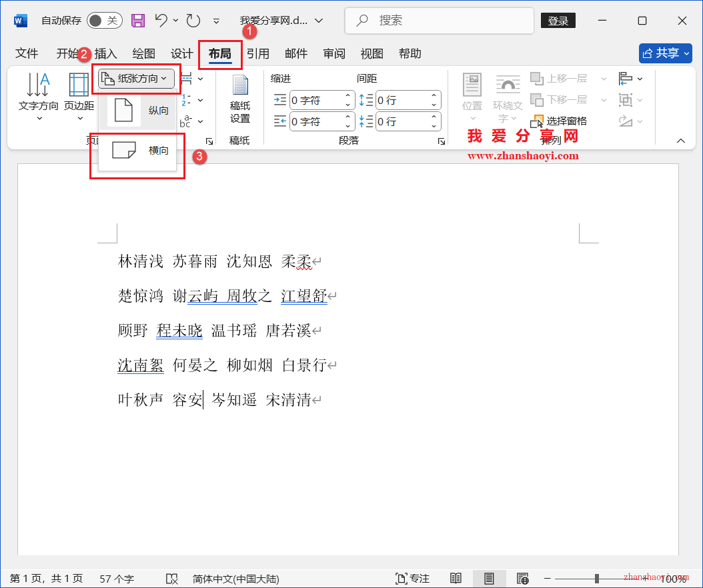Switch to Read Mode view icon
The width and height of the screenshot is (703, 588).
456,579
